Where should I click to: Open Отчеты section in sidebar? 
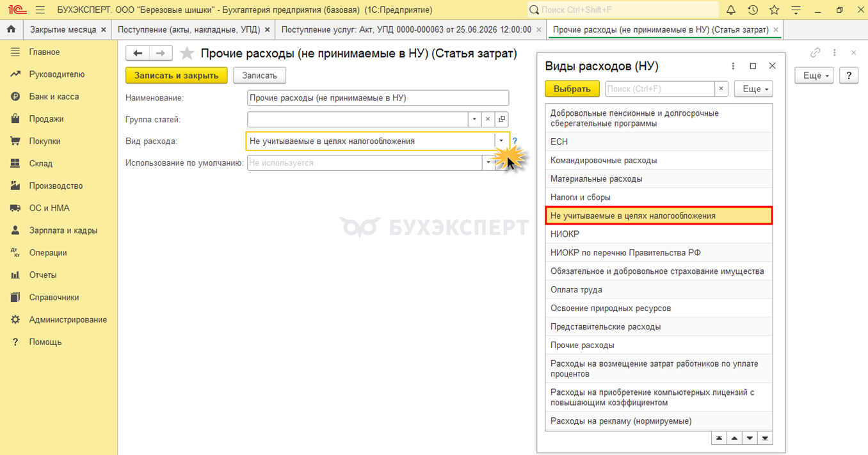pos(59,275)
